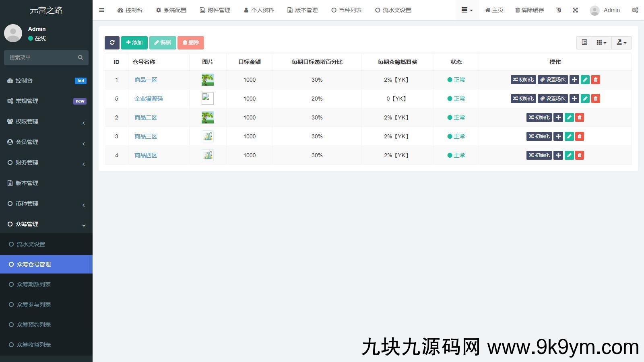Click the edit pencil icon for 商品一区
Screen dimensions: 644x362
585,80
